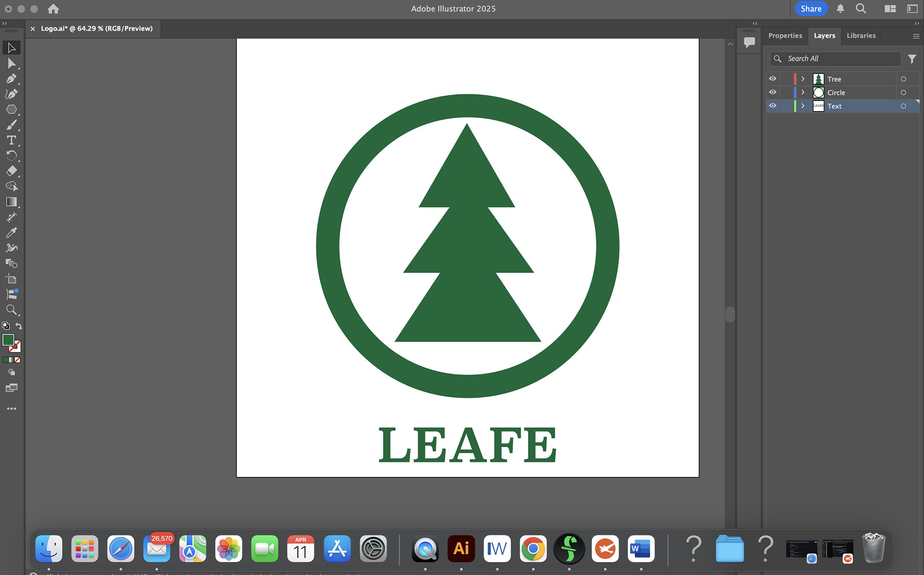Activate the Eraser tool
Viewport: 924px width, 575px height.
(x=12, y=171)
